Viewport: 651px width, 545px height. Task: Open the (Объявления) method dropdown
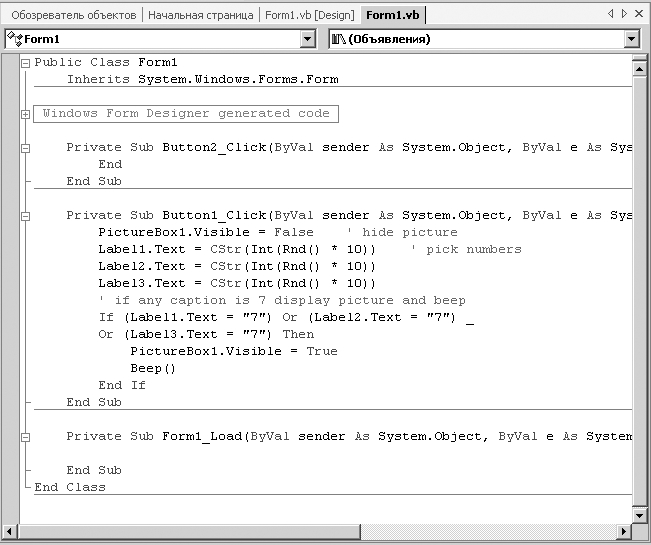pos(631,39)
